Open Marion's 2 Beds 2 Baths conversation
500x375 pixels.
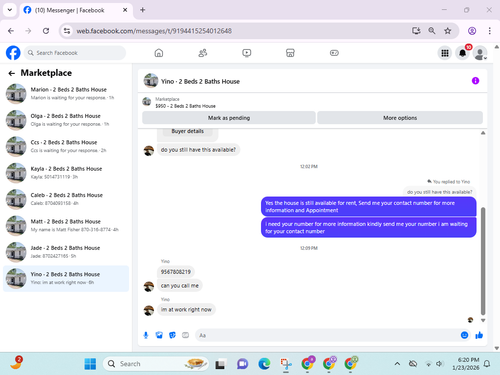point(66,94)
